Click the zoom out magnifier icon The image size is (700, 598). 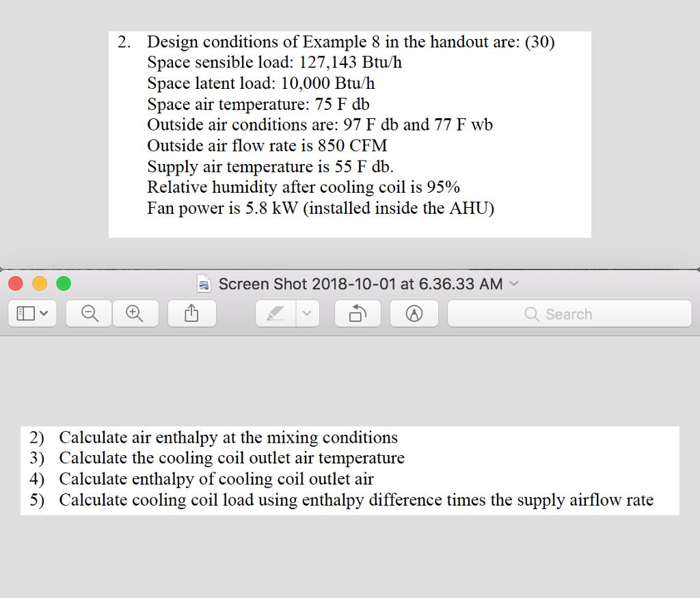90,313
